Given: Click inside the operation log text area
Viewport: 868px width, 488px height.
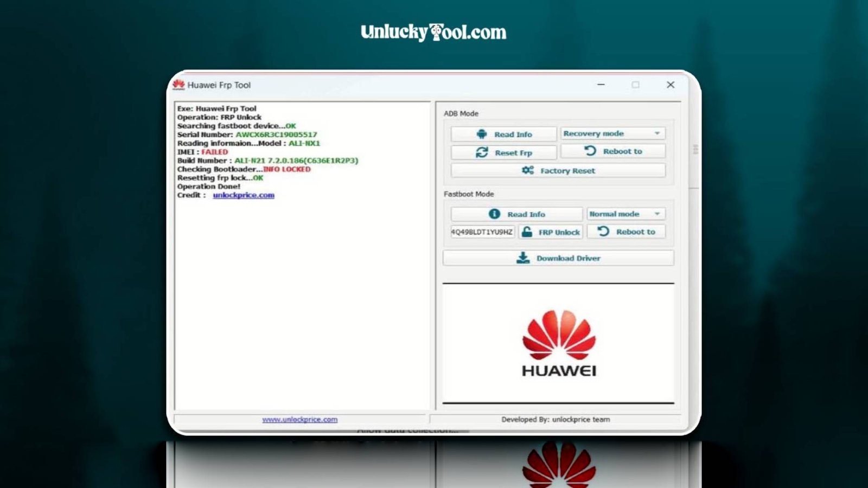Looking at the screenshot, I should pos(302,298).
